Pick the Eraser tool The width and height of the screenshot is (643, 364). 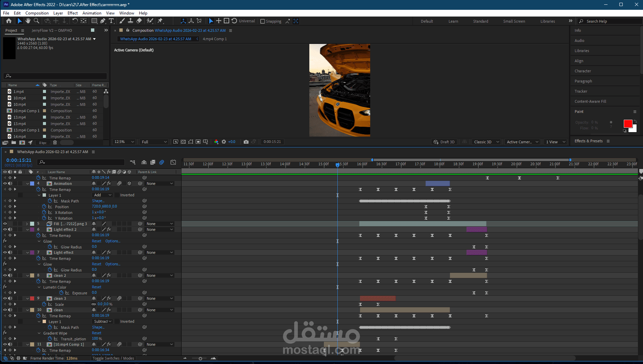click(139, 21)
